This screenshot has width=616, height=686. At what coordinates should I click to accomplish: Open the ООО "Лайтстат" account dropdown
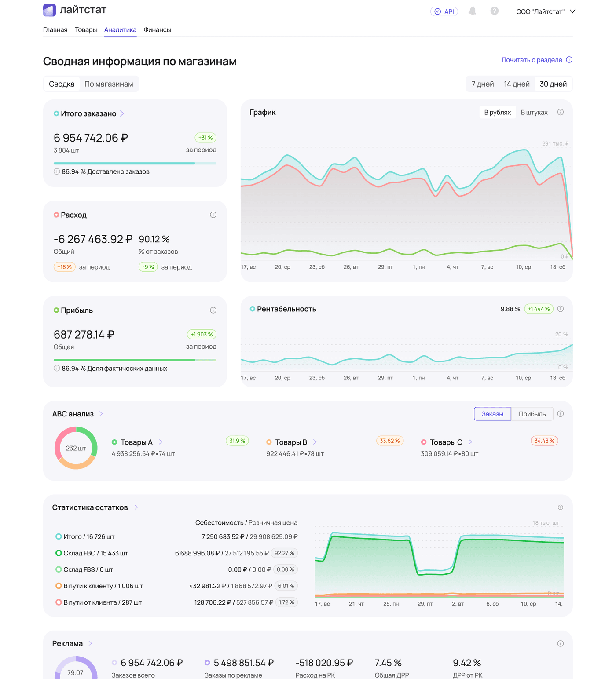point(546,11)
